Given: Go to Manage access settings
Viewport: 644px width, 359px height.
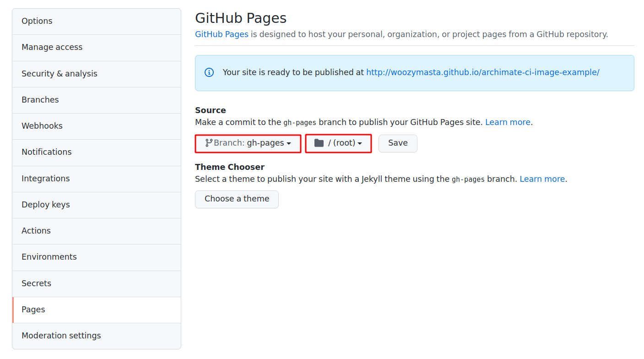Looking at the screenshot, I should (97, 48).
